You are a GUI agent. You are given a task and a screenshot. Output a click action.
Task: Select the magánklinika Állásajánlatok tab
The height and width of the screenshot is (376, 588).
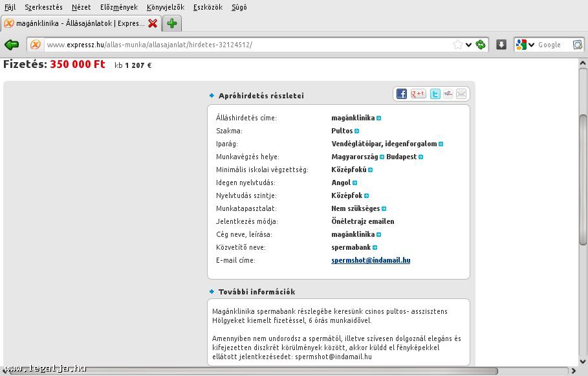click(81, 23)
